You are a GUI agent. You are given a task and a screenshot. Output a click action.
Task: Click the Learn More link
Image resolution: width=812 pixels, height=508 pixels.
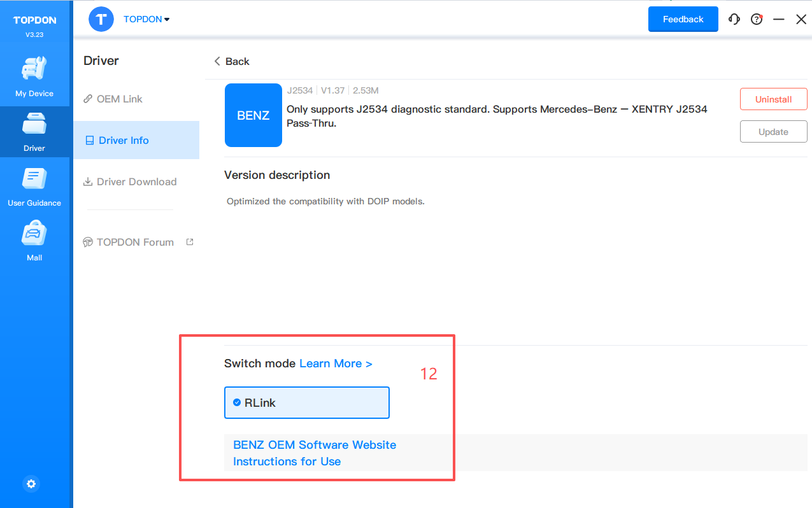pos(336,363)
